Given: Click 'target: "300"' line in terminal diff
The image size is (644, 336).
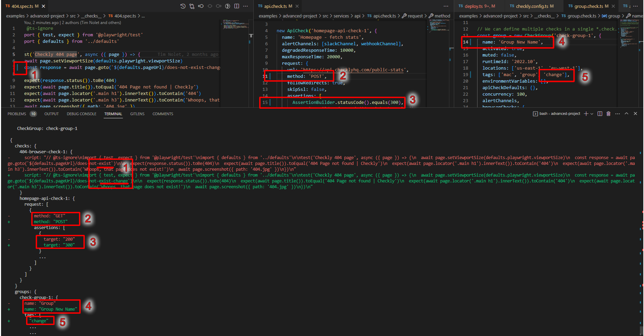Looking at the screenshot, I should click(59, 245).
